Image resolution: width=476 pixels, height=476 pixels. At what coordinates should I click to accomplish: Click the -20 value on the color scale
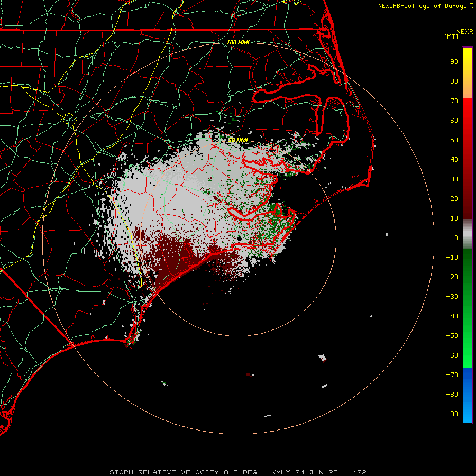pyautogui.click(x=452, y=277)
